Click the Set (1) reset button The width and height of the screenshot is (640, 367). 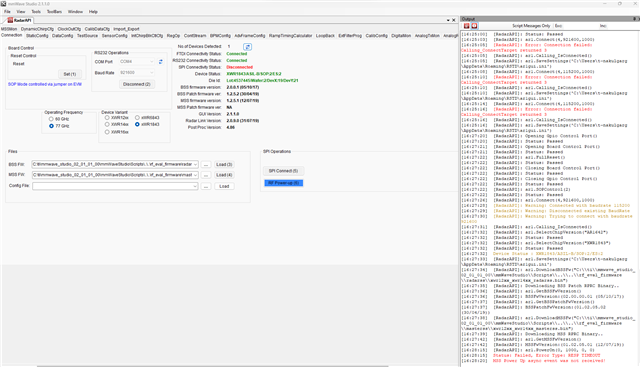[x=70, y=74]
